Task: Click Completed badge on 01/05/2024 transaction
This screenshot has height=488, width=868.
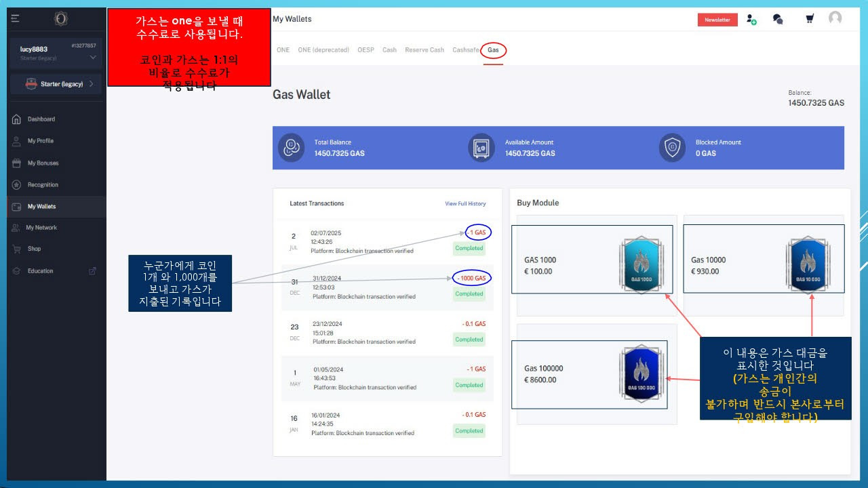Action: tap(469, 385)
